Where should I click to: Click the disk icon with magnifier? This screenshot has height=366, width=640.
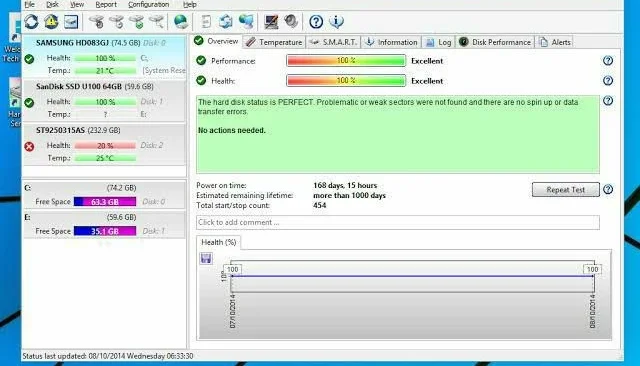click(156, 22)
